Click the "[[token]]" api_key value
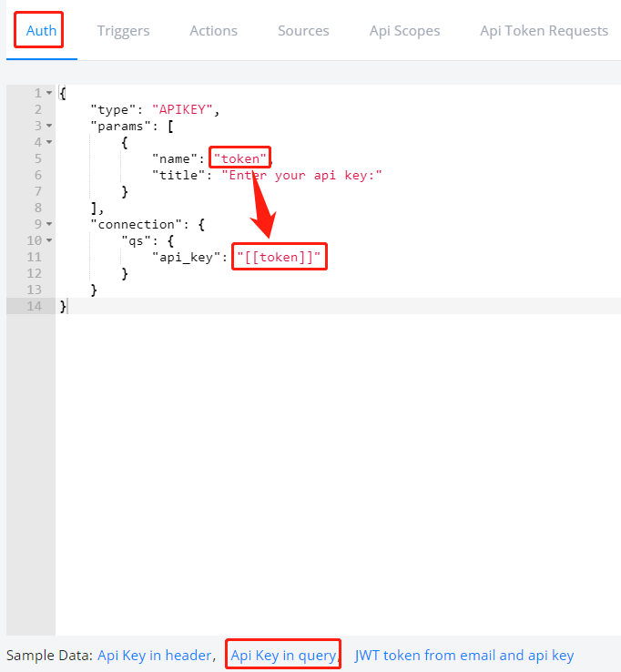The width and height of the screenshot is (621, 672). pyautogui.click(x=279, y=258)
